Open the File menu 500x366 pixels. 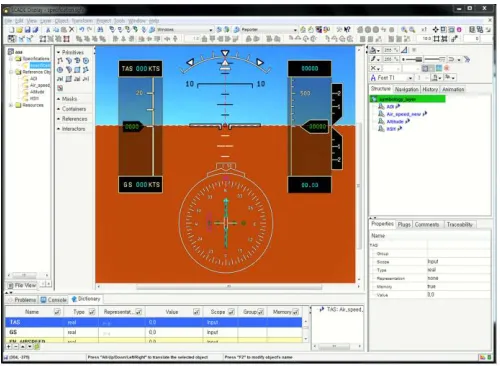tap(8, 21)
